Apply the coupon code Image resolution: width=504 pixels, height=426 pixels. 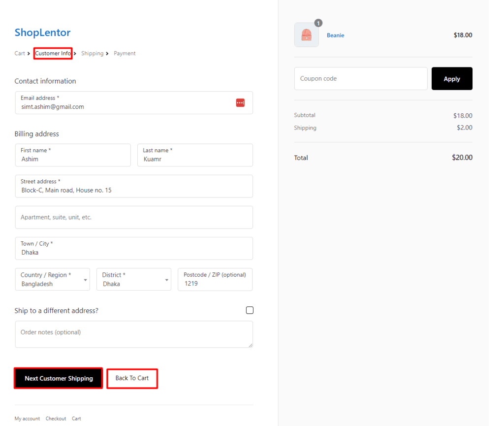pyautogui.click(x=451, y=79)
